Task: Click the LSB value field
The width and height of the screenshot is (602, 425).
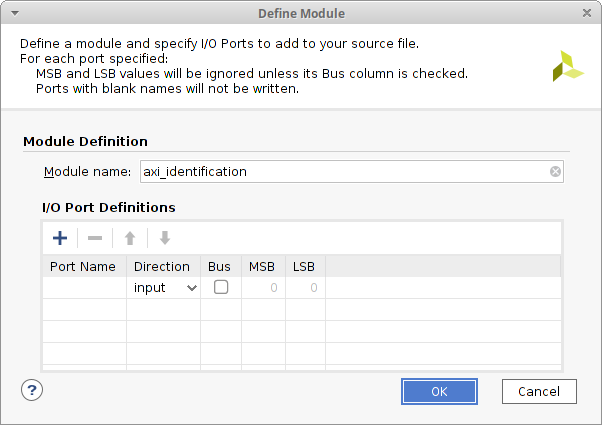Action: click(304, 287)
